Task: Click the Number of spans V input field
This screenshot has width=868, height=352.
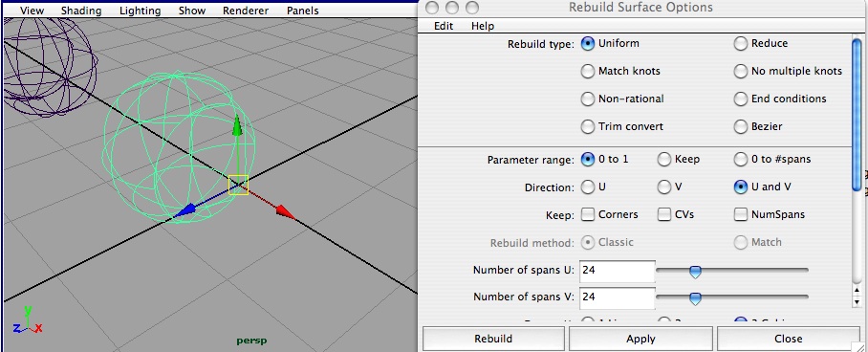Action: [618, 297]
